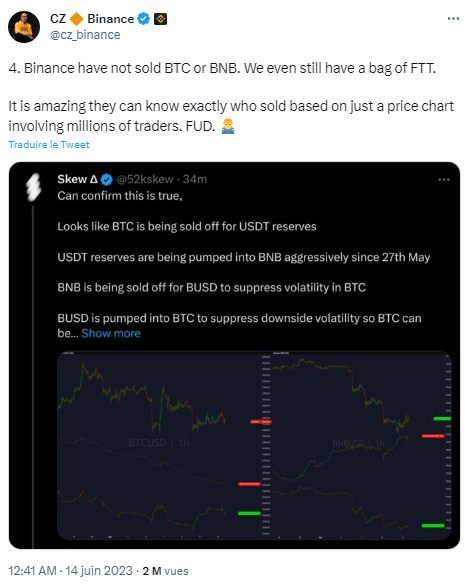Click the CZ Binance display name
This screenshot has width=473, height=586.
92,19
